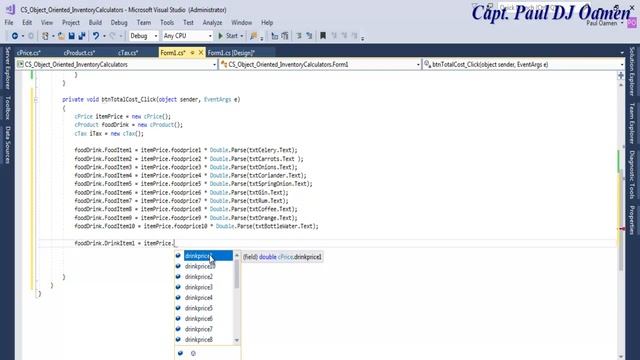Open the Tools menu
Image resolution: width=640 pixels, height=360 pixels.
coord(167,23)
